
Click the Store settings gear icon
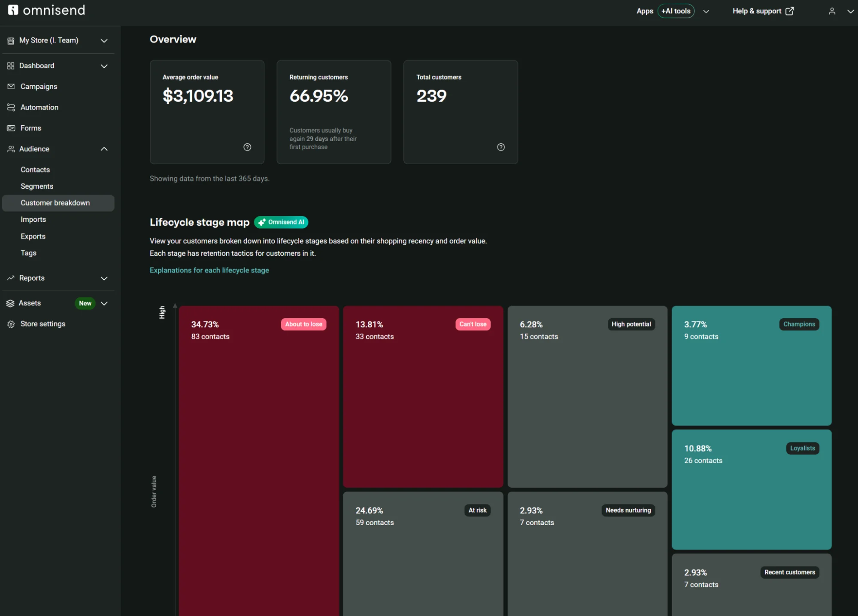pos(11,324)
